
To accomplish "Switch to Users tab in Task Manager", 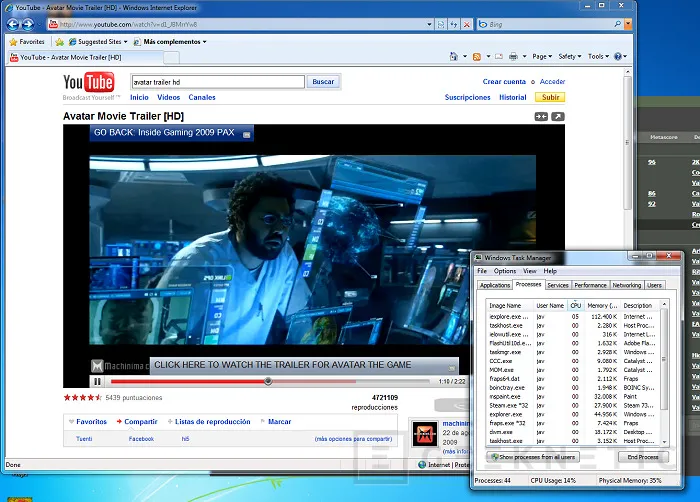I will [654, 285].
